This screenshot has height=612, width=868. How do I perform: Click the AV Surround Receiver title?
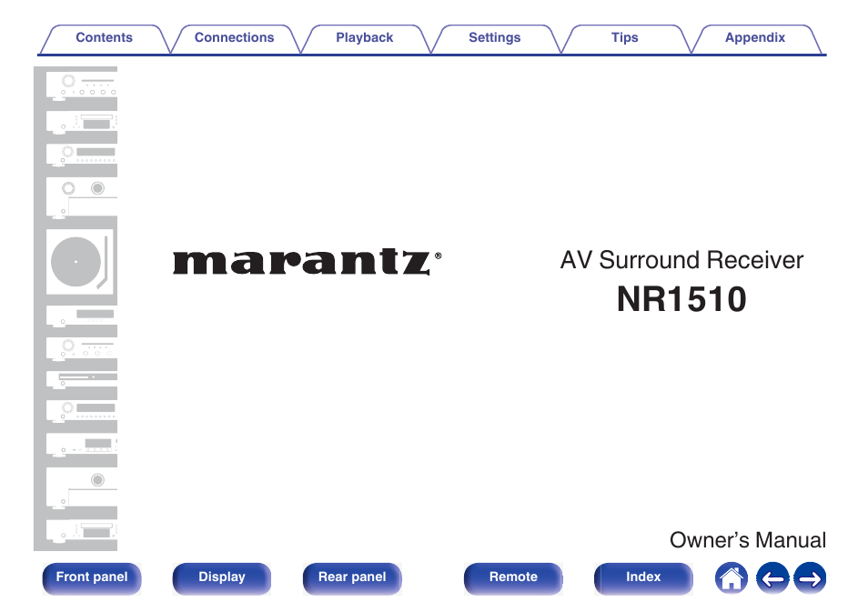681,260
